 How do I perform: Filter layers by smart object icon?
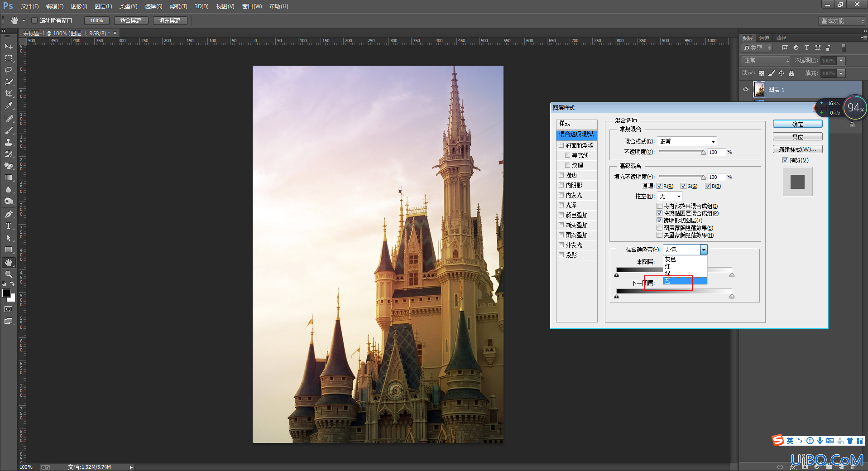[829, 48]
